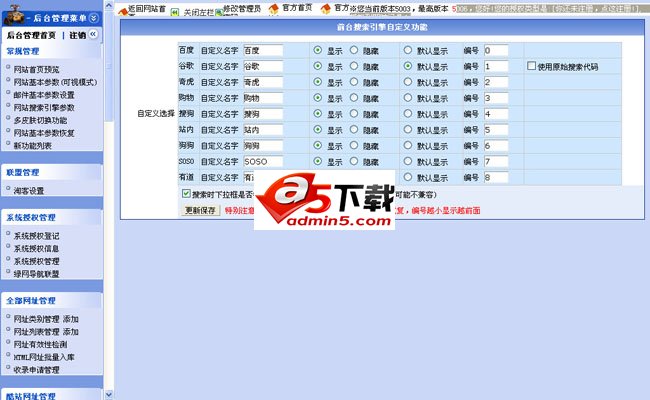This screenshot has width=650, height=400.
Task: Click the 关闭左栏 green panel icon
Action: pos(175,12)
